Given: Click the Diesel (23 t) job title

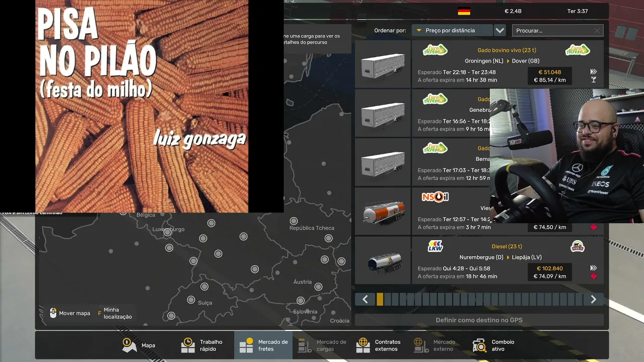Looking at the screenshot, I should [x=507, y=246].
